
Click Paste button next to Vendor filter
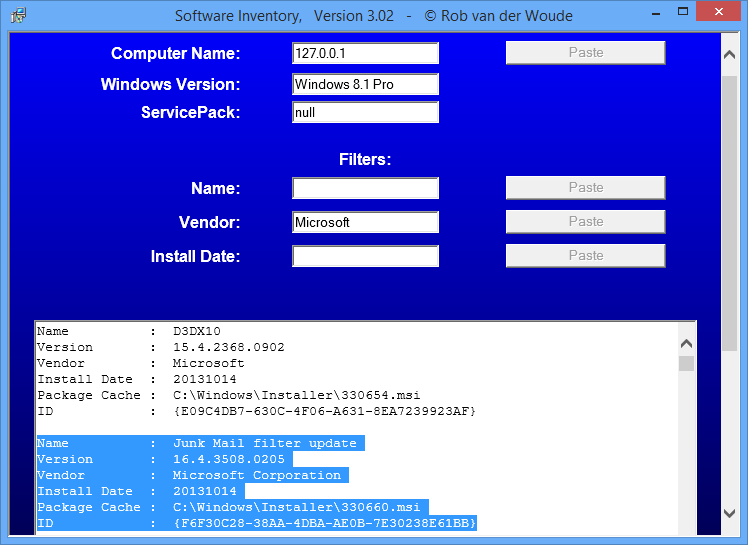point(585,221)
